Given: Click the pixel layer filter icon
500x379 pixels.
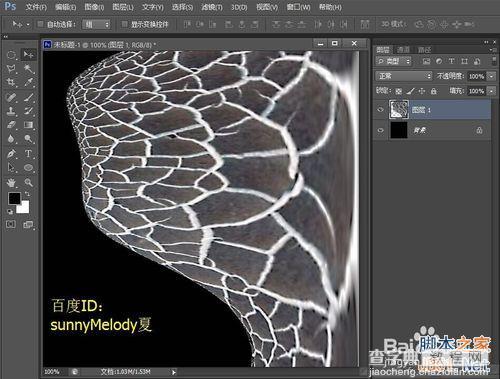Looking at the screenshot, I should point(426,61).
